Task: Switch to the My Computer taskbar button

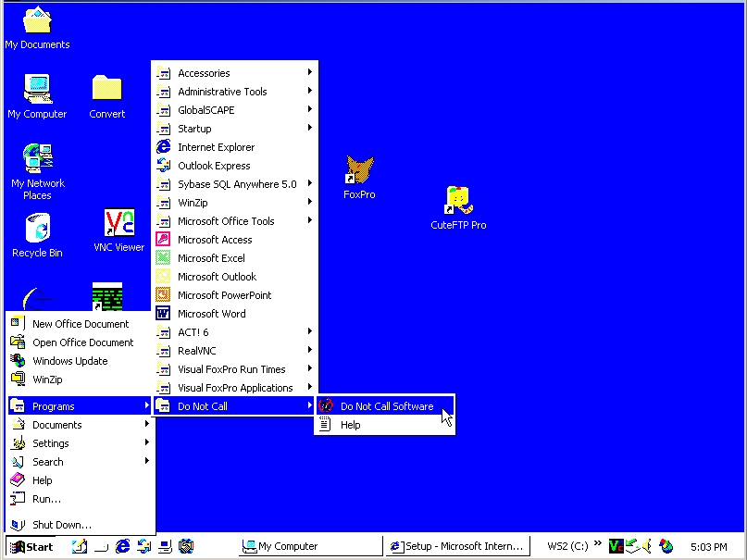Action: click(310, 546)
